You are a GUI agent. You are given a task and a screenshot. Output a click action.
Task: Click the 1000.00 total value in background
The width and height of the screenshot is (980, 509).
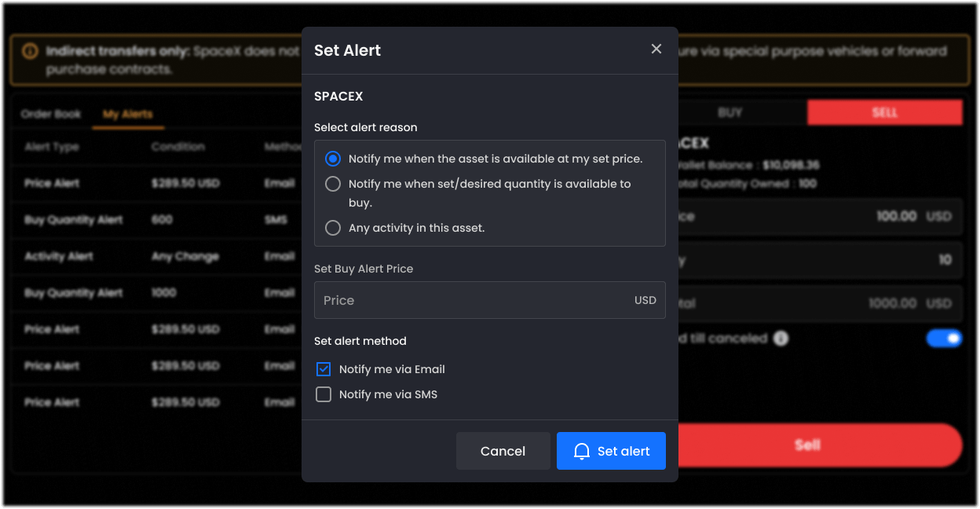[893, 303]
